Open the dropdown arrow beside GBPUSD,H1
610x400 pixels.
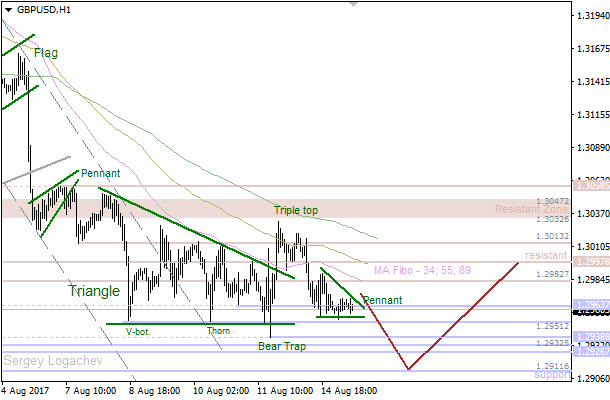click(x=7, y=9)
